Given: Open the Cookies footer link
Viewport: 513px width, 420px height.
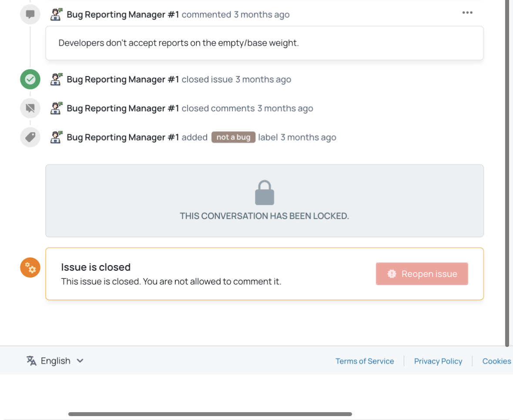Looking at the screenshot, I should (496, 361).
